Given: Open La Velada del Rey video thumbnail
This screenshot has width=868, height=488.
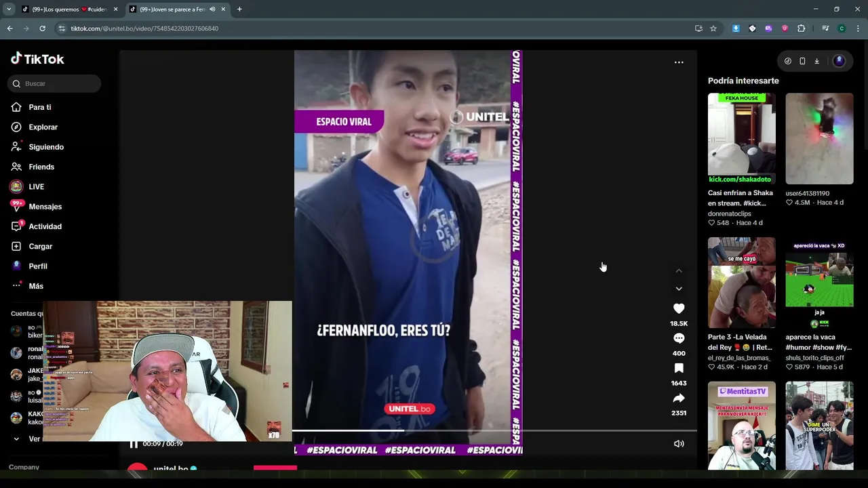Looking at the screenshot, I should (x=742, y=283).
